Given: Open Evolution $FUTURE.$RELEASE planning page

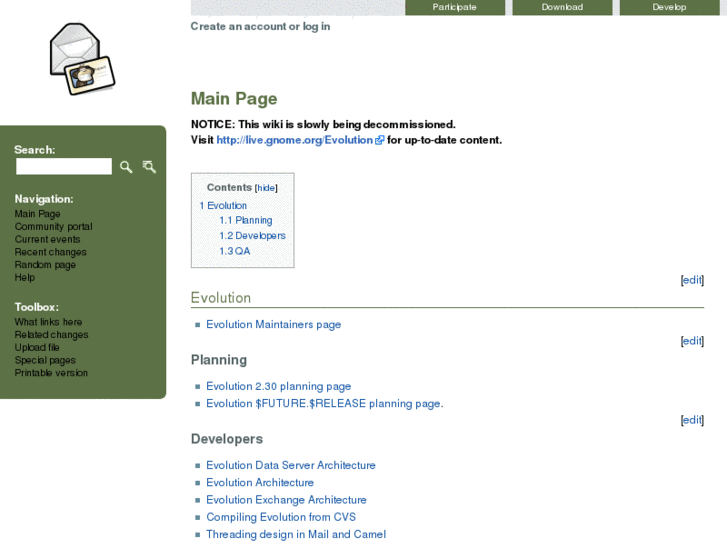Looking at the screenshot, I should coord(323,404).
